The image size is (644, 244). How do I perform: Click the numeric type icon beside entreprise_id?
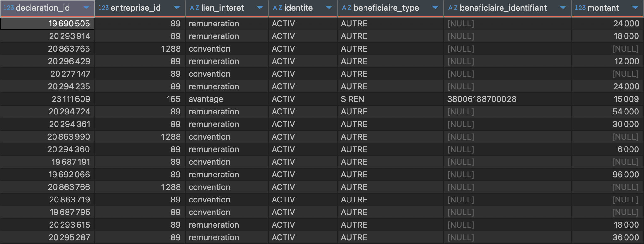point(103,8)
